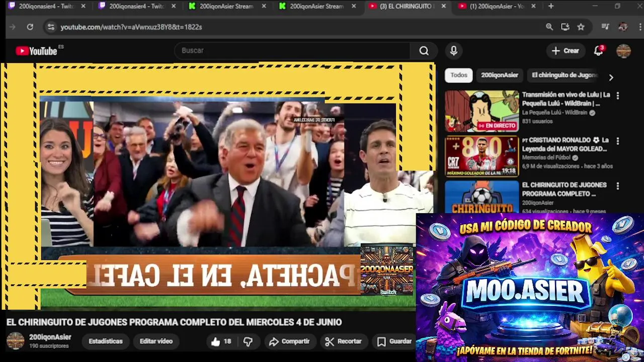Reload the page with the refresh icon
The image size is (644, 362).
tap(30, 27)
